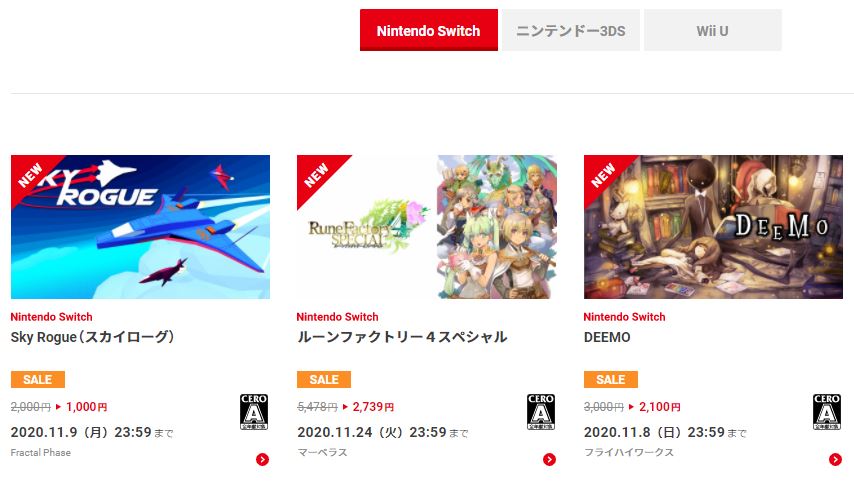Click the SALE badge under Sky Rogue
This screenshot has height=497, width=854.
(38, 379)
